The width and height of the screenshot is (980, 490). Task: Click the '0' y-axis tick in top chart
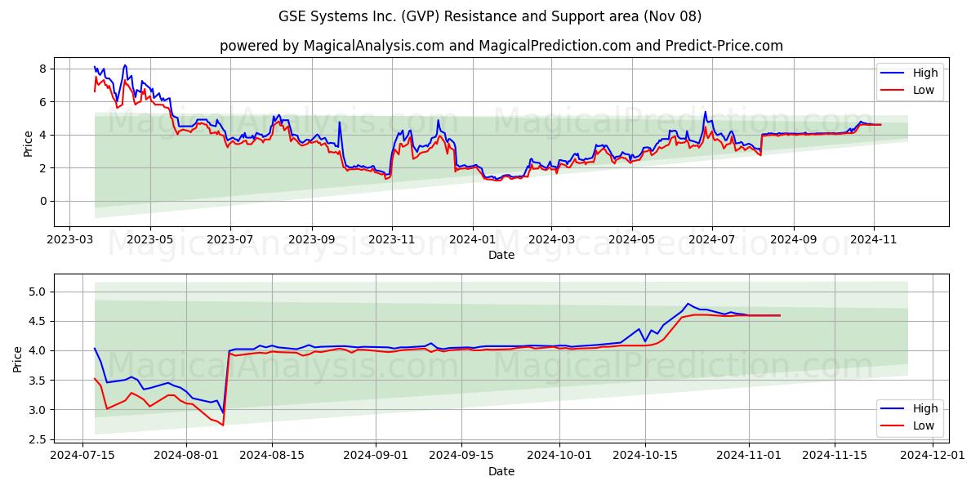tap(44, 201)
